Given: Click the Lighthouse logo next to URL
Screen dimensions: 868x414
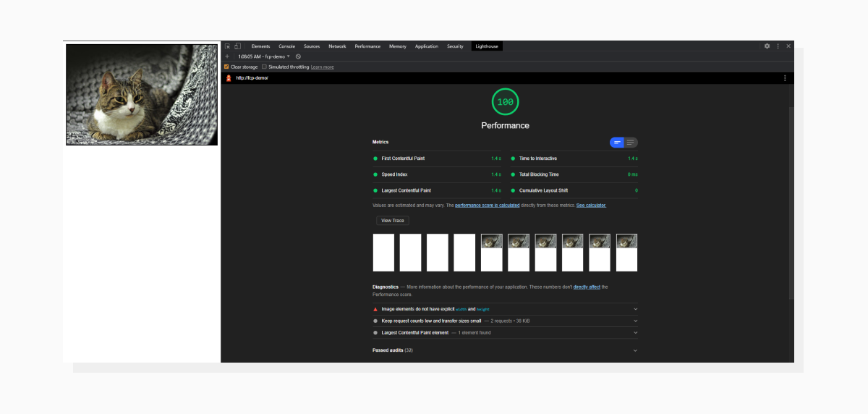Looking at the screenshot, I should coord(229,78).
